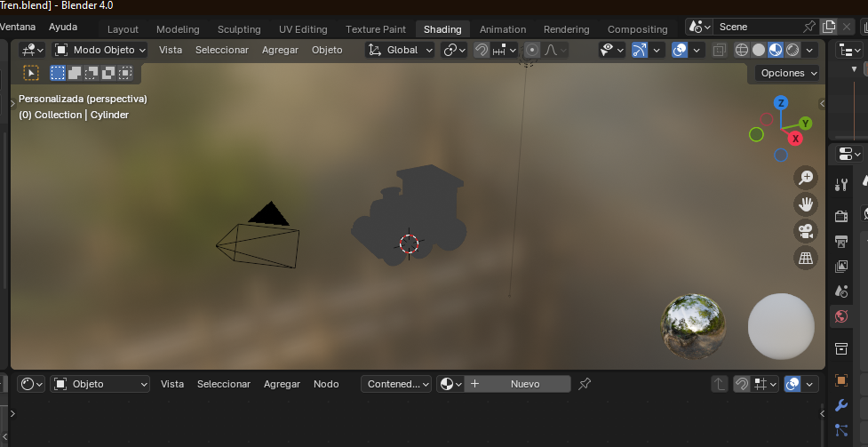Toggle overlays in the 3D viewport header

(x=680, y=50)
